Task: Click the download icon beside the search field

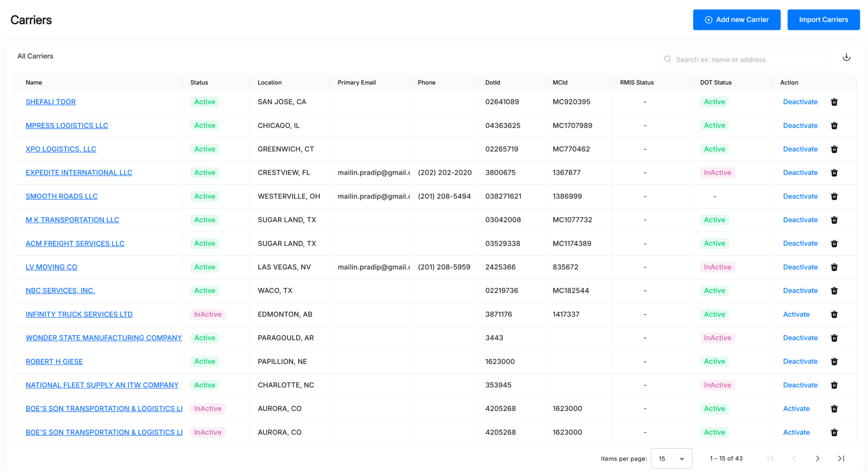Action: [846, 57]
